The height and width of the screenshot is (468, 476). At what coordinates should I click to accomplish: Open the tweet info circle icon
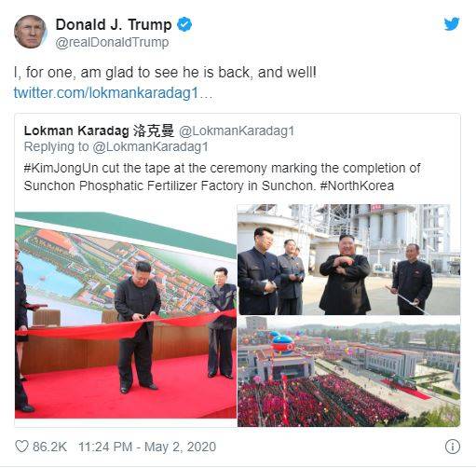[x=453, y=447]
